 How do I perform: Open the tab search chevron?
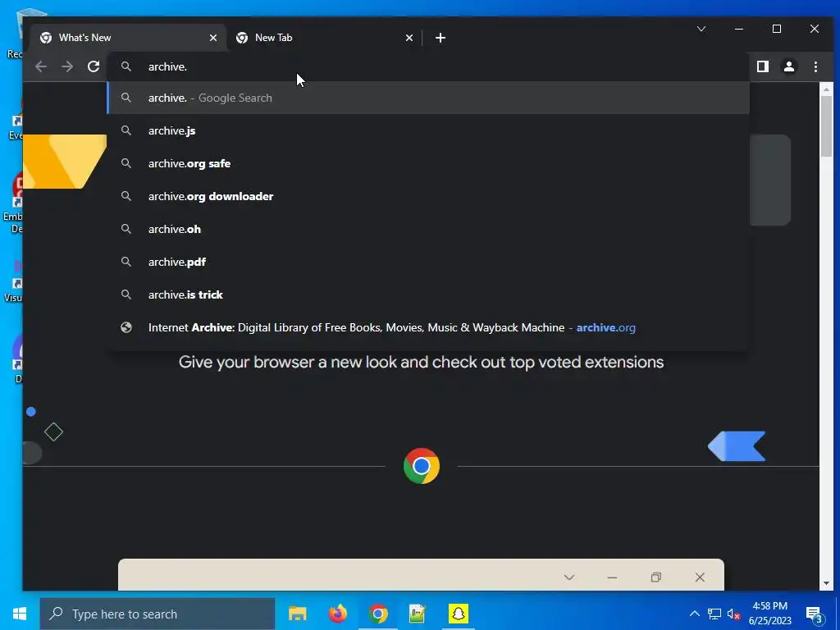701,29
